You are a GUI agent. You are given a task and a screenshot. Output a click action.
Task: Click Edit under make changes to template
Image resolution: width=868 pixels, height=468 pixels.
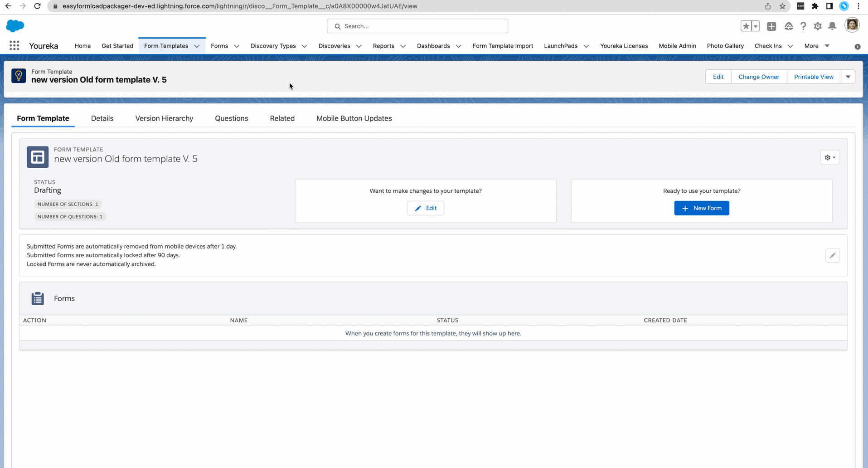coord(426,208)
